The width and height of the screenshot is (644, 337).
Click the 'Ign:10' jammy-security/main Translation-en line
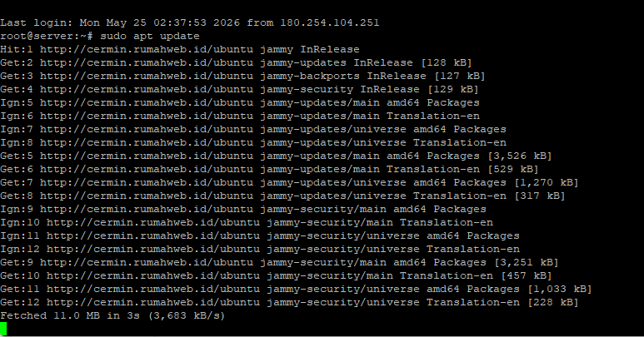[x=247, y=223]
